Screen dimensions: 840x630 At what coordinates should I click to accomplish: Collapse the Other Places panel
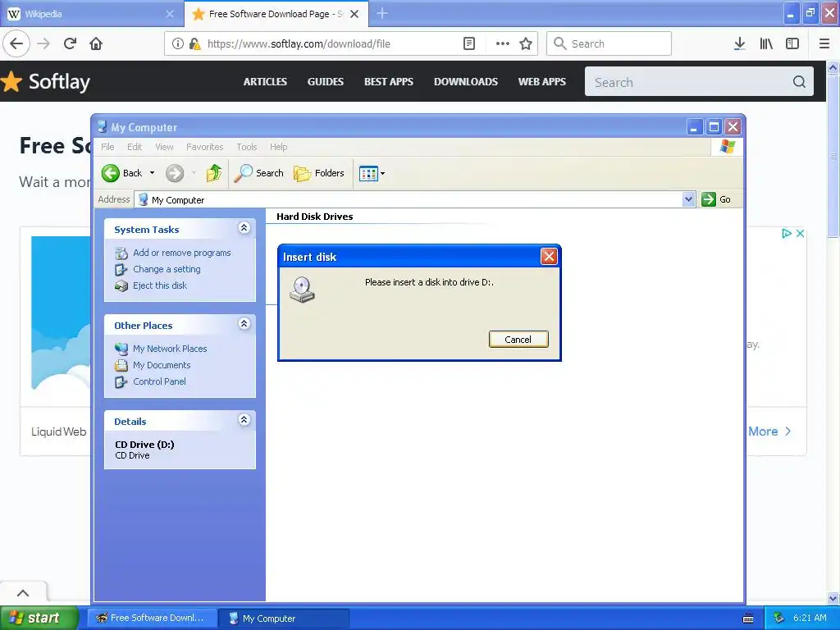click(244, 324)
